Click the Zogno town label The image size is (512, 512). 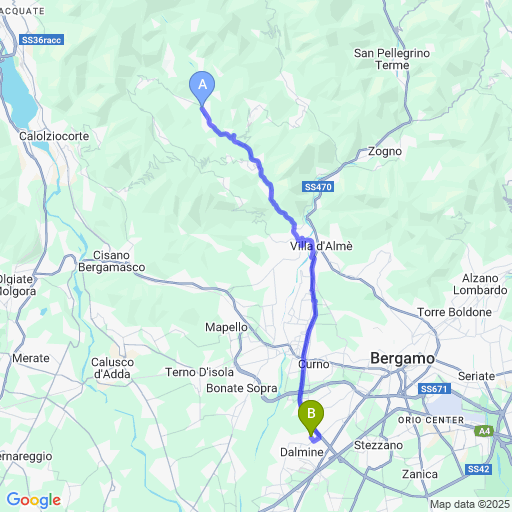(x=385, y=152)
